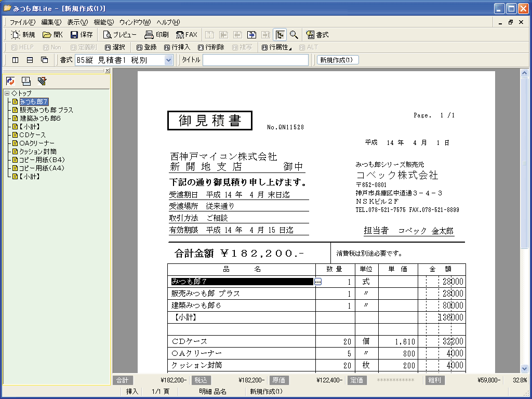Image resolution: width=532 pixels, height=399 pixels.
Task: Collapse the トップ tree node
Action: point(7,94)
